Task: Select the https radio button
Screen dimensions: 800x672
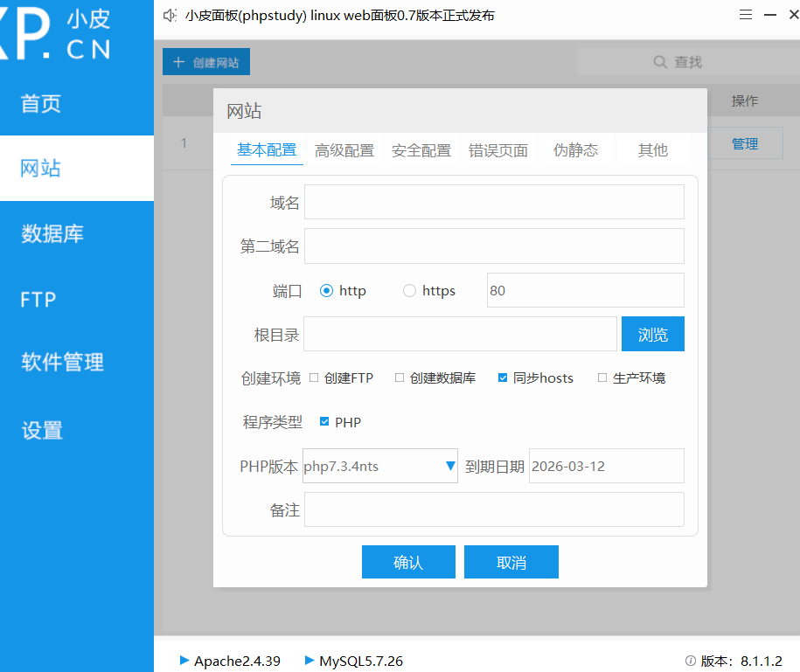Action: (x=409, y=290)
